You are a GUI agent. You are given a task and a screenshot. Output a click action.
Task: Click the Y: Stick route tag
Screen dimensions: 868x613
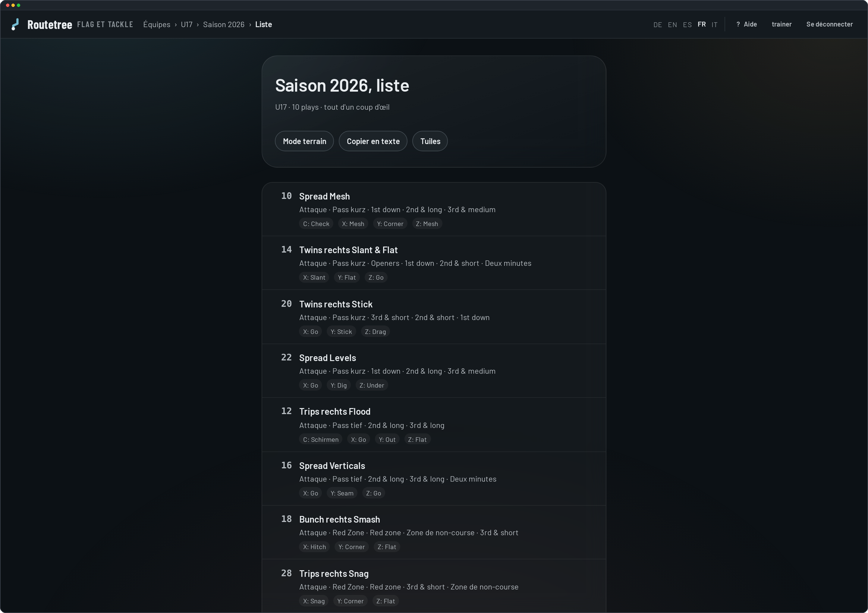(341, 332)
